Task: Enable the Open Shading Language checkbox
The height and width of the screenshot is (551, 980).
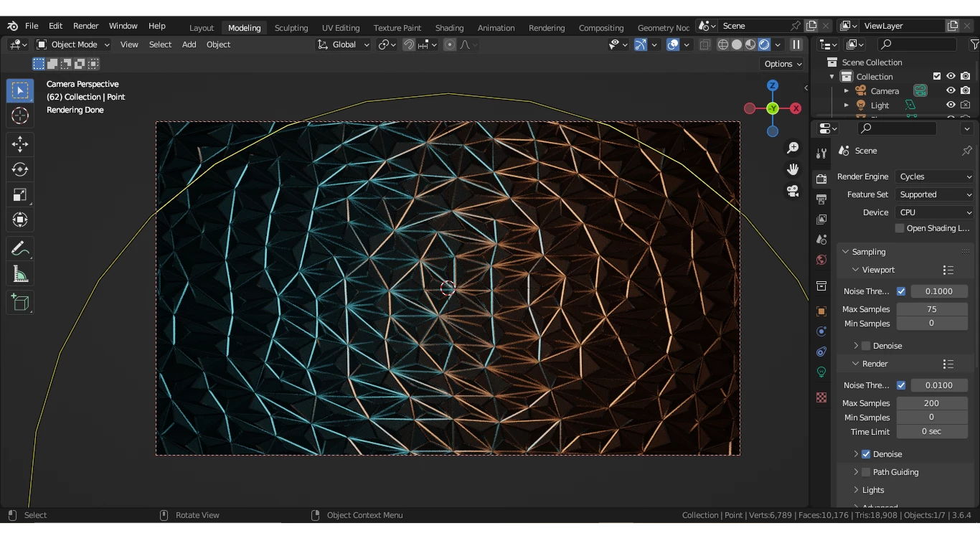Action: point(900,228)
